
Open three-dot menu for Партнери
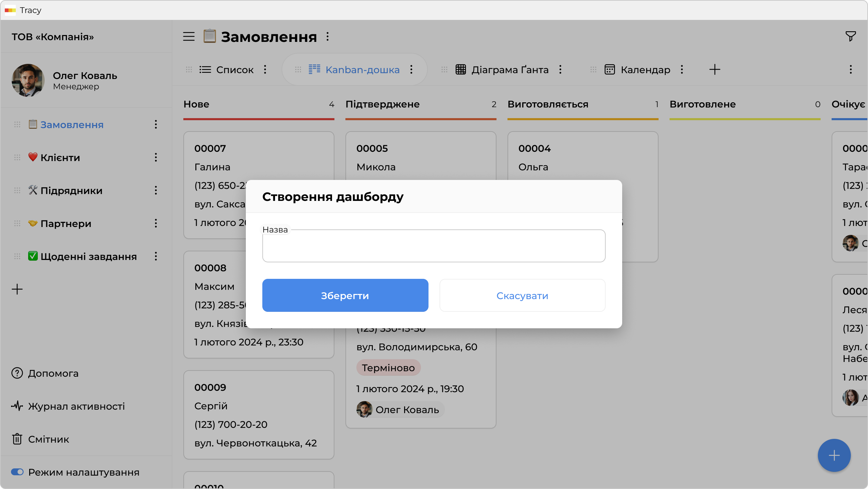156,224
